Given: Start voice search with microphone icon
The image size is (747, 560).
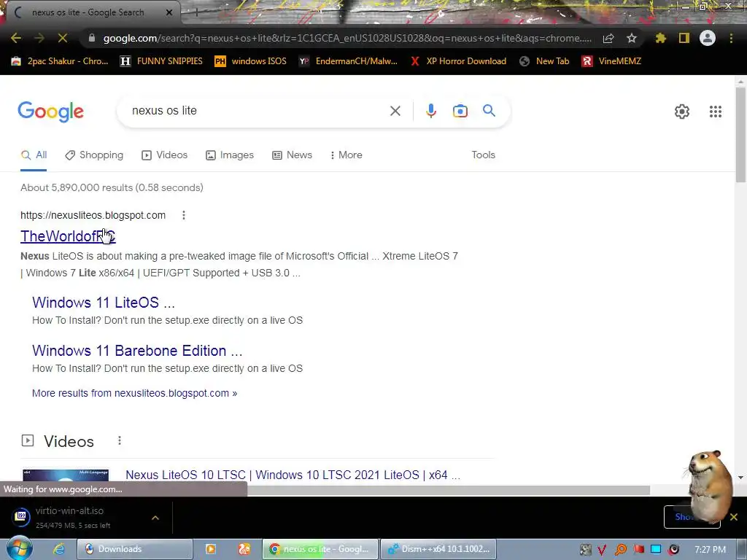Looking at the screenshot, I should click(430, 111).
